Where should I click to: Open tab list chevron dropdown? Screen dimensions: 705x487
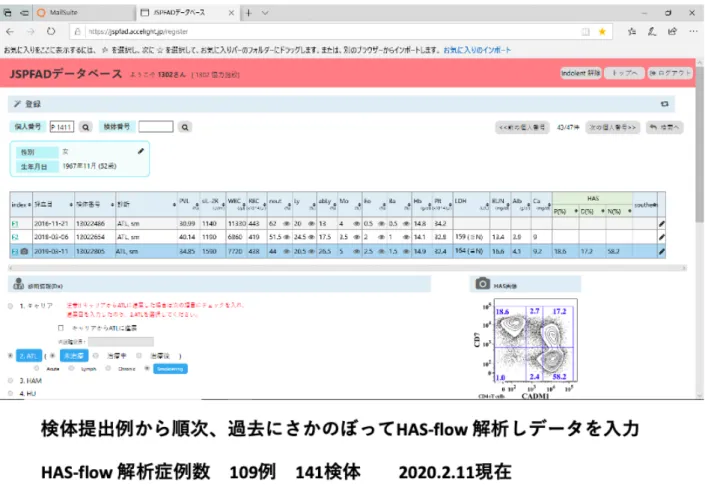click(265, 13)
